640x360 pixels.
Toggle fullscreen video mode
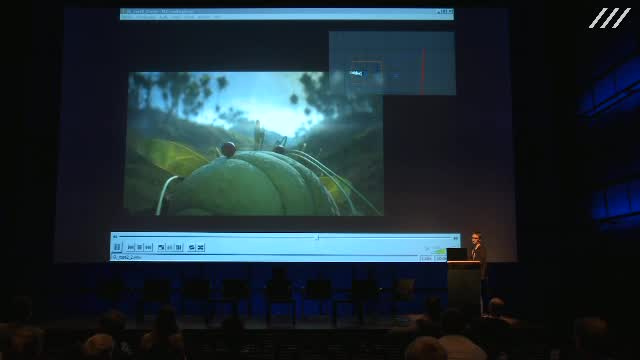pyautogui.click(x=161, y=247)
